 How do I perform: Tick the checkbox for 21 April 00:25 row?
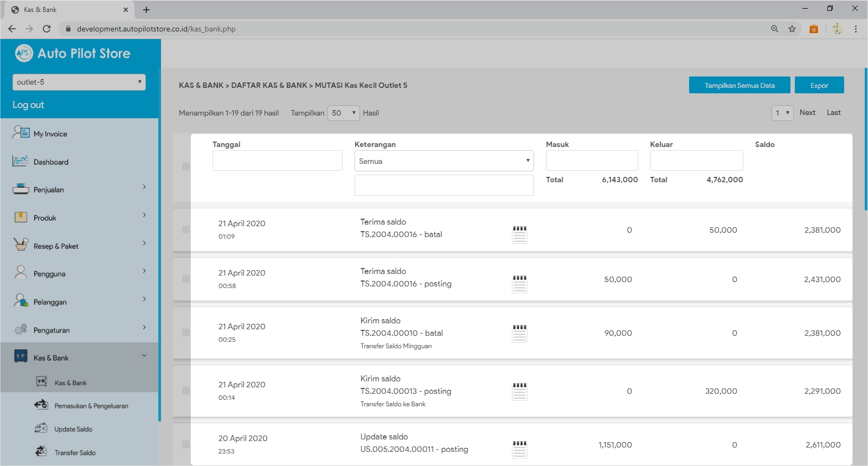[186, 333]
